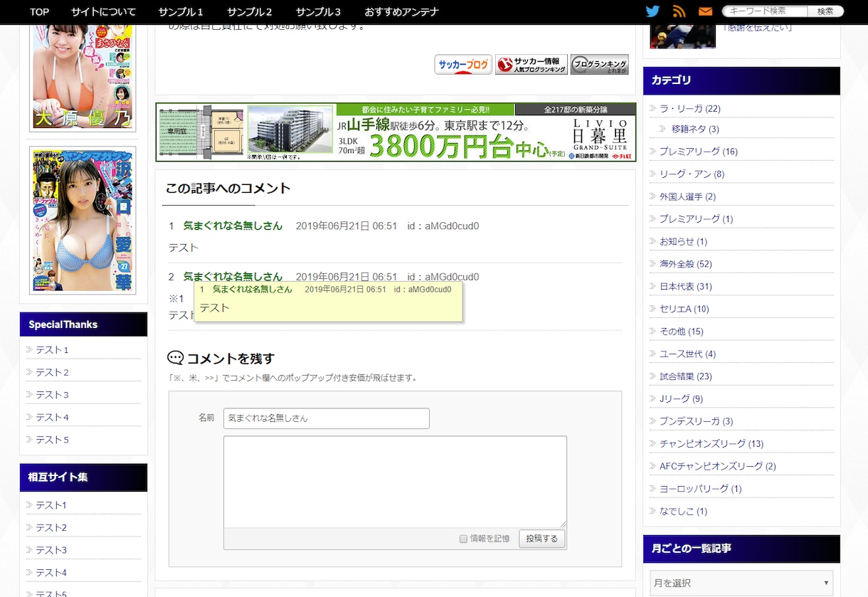Viewport: 868px width, 597px height.
Task: Open おすすめアンテナ menu item
Action: click(x=401, y=12)
